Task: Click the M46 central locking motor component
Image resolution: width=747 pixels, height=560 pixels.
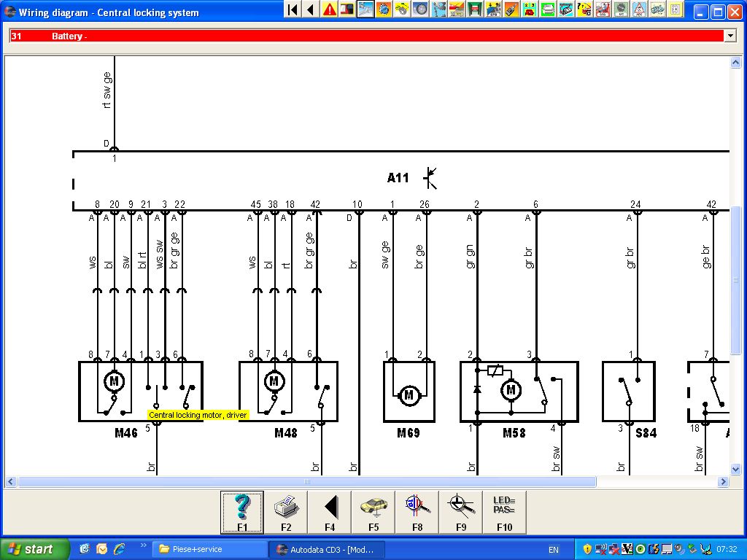Action: (x=140, y=390)
